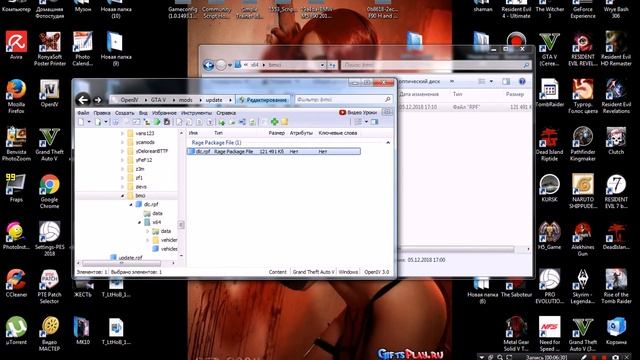The width and height of the screenshot is (640, 360).
Task: Open the Инструменты menu
Action: click(x=196, y=113)
